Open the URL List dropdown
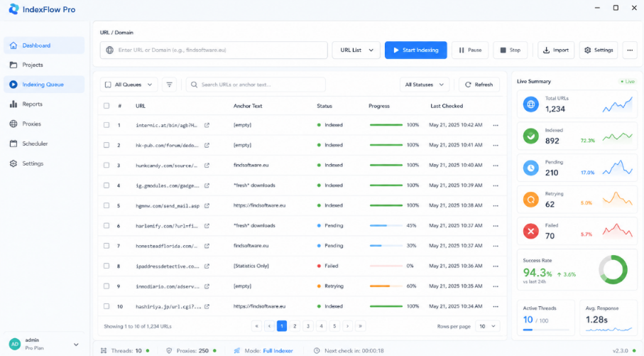The height and width of the screenshot is (356, 644). click(x=356, y=50)
